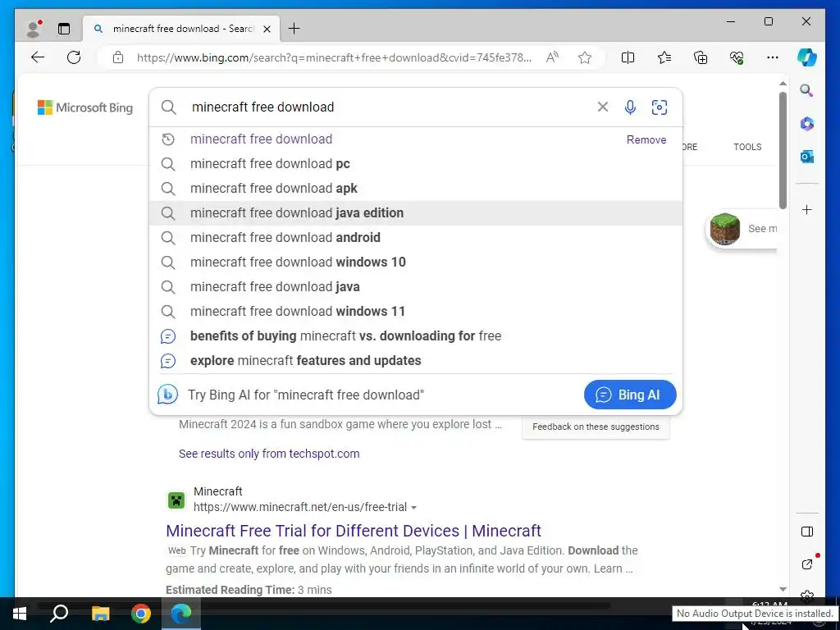Open the tab actions menu icon

(64, 29)
